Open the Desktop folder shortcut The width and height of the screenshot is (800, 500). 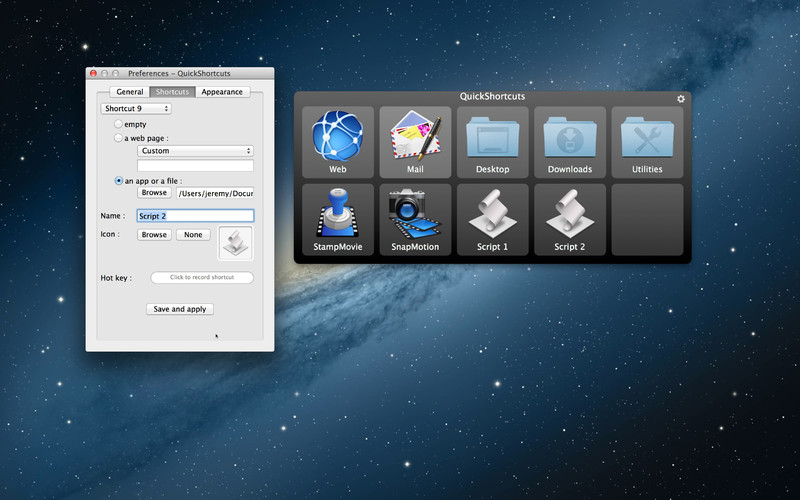point(492,142)
